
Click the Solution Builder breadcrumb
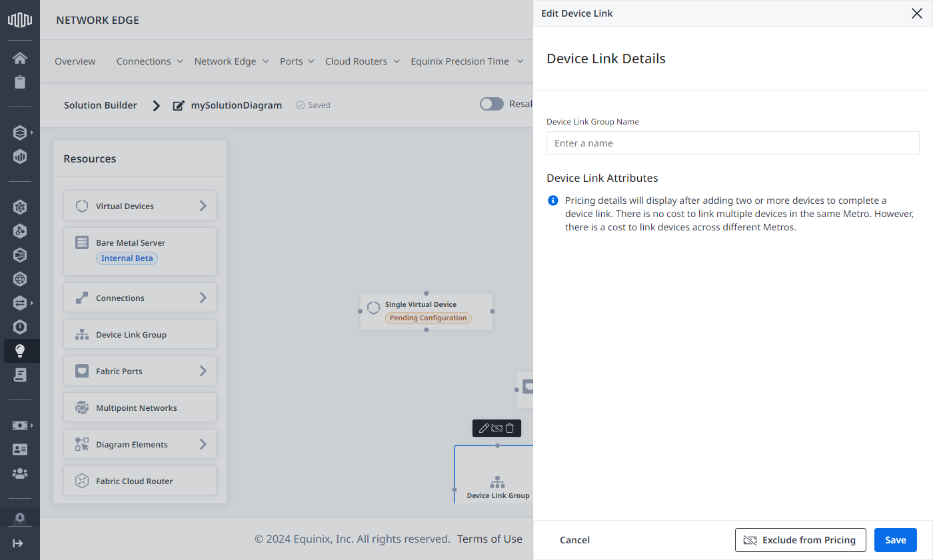click(x=101, y=105)
